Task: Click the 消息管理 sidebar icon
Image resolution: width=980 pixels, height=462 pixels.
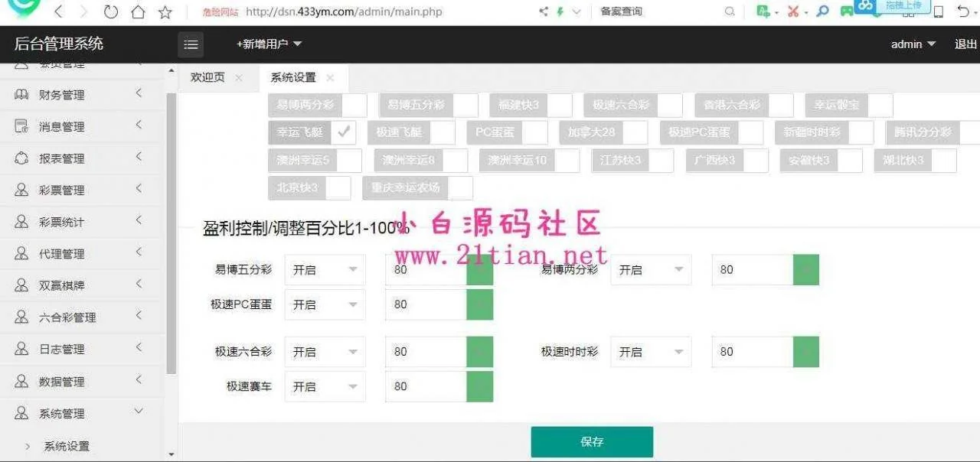Action: (x=21, y=127)
